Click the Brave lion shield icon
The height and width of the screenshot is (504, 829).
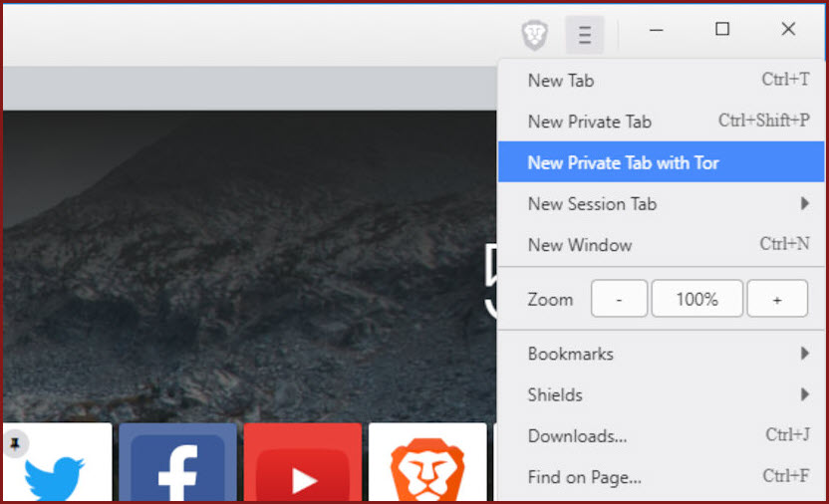pyautogui.click(x=535, y=36)
